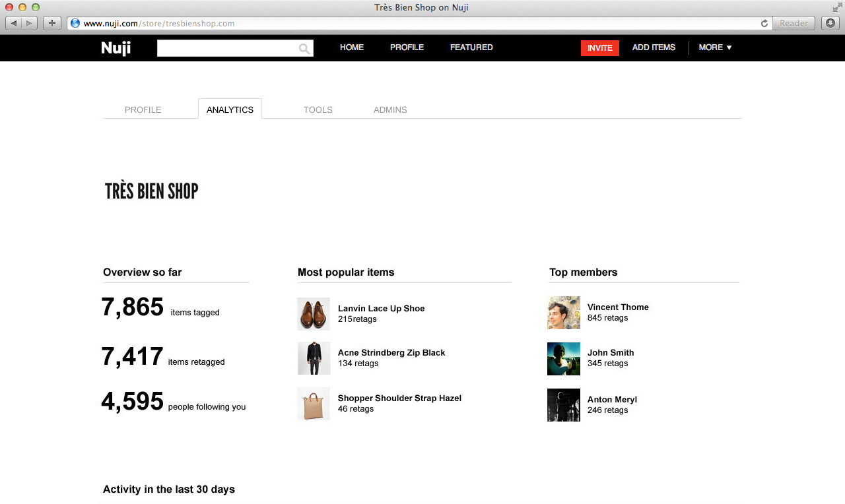Click the Anton Meryl member name

pyautogui.click(x=612, y=399)
